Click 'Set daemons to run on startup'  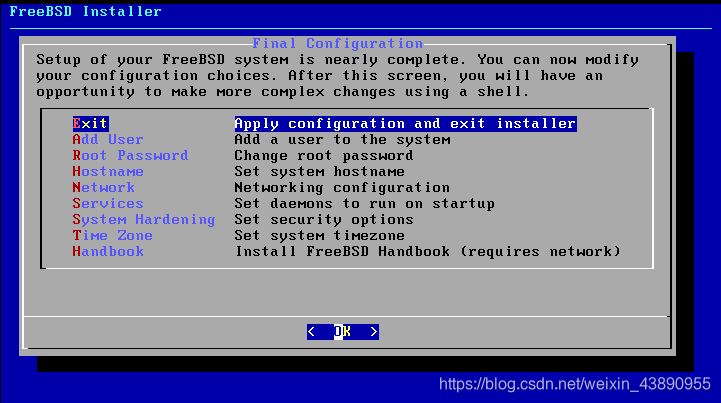point(365,203)
